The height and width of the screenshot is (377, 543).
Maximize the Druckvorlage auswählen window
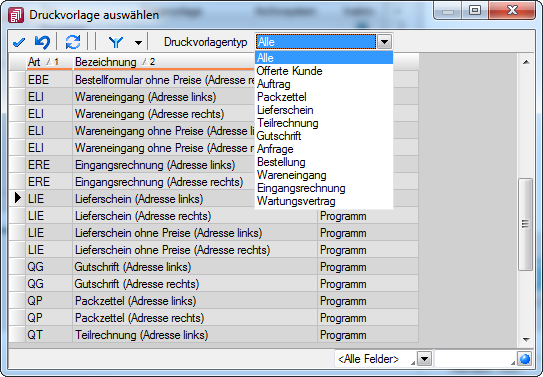coord(475,10)
